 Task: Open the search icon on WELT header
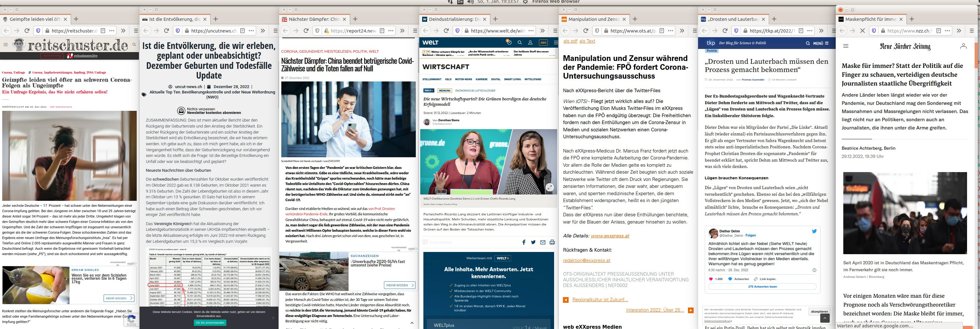click(x=520, y=42)
